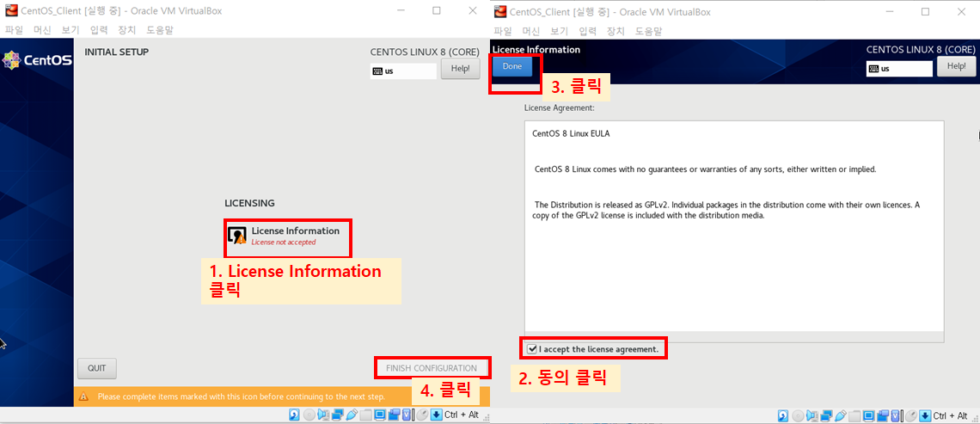The width and height of the screenshot is (980, 424).
Task: Open 입력 menu in Initial Setup window
Action: point(99,30)
